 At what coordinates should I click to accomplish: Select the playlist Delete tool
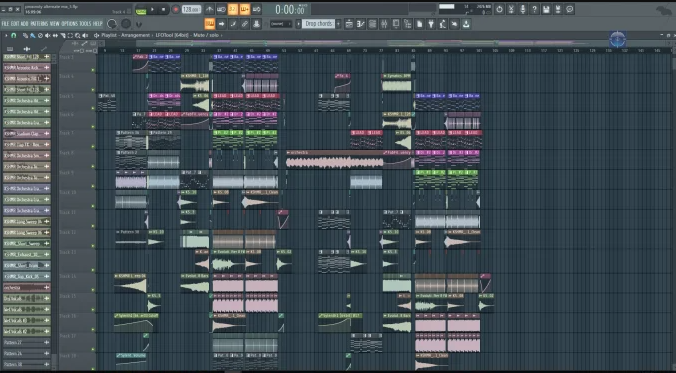point(40,35)
